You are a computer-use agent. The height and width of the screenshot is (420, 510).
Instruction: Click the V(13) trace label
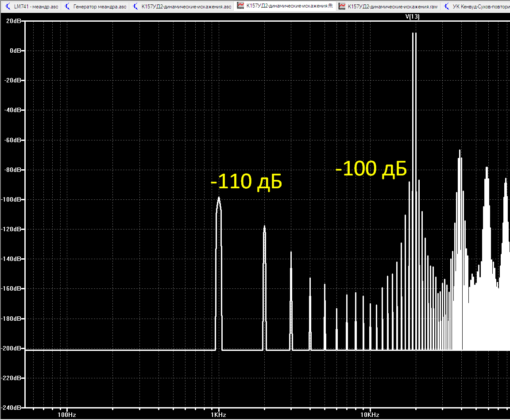[x=413, y=16]
